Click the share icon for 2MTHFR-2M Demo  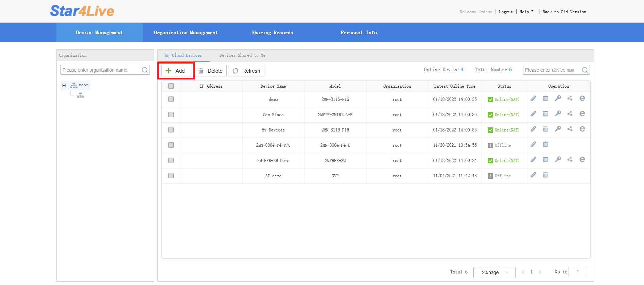point(570,160)
